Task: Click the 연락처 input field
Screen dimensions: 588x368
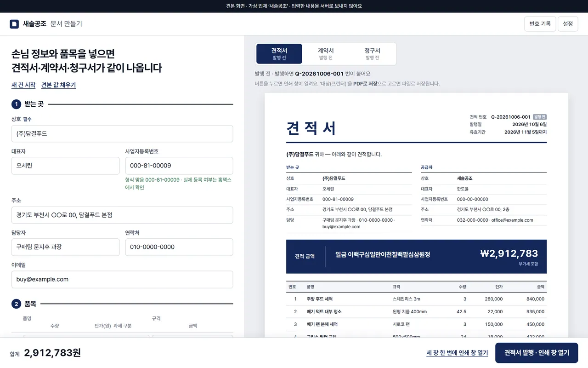Action: [x=179, y=247]
